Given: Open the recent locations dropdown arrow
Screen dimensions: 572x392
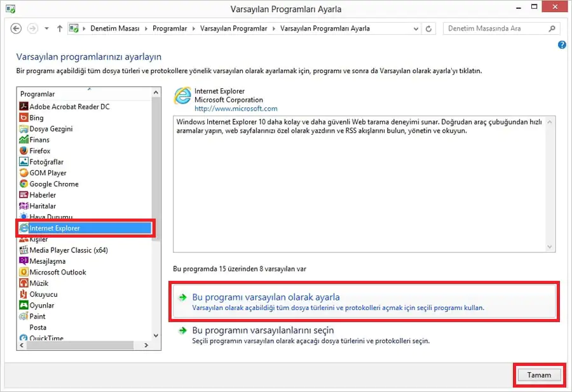Looking at the screenshot, I should click(x=46, y=29).
